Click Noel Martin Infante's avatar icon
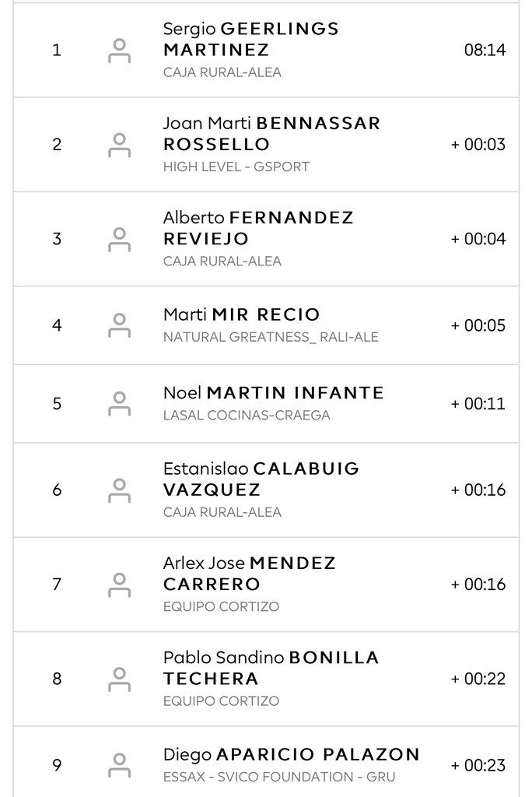 [119, 404]
